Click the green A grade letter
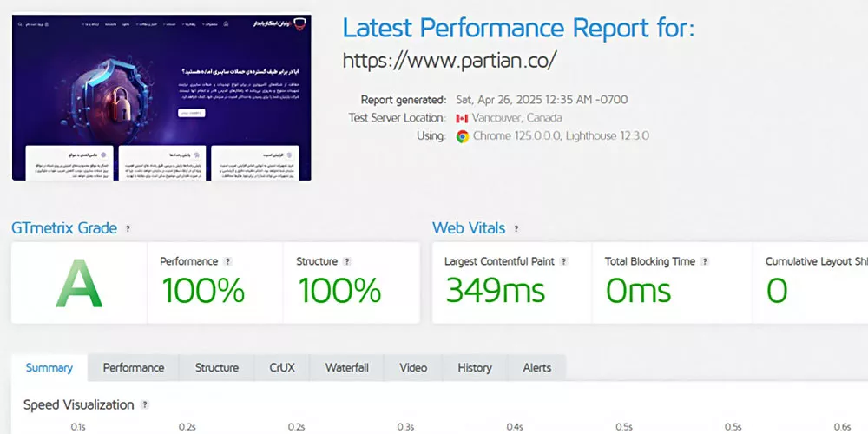Image resolution: width=868 pixels, height=434 pixels. [x=79, y=284]
